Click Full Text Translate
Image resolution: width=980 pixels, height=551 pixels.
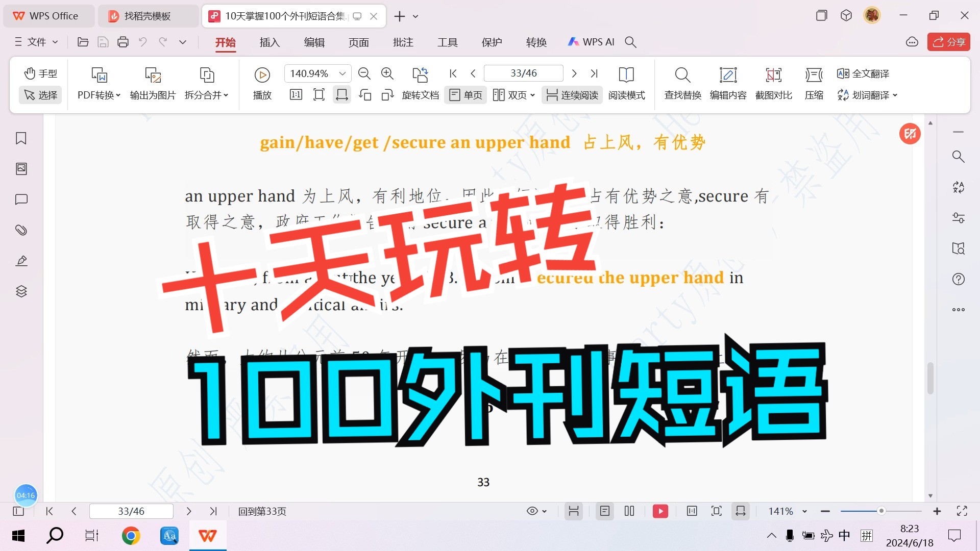click(x=863, y=73)
